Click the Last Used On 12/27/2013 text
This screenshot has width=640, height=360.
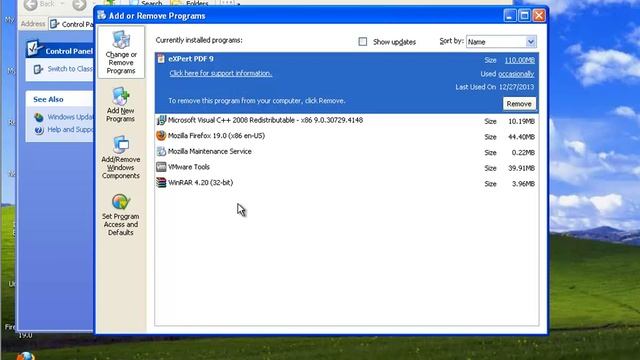tap(495, 87)
